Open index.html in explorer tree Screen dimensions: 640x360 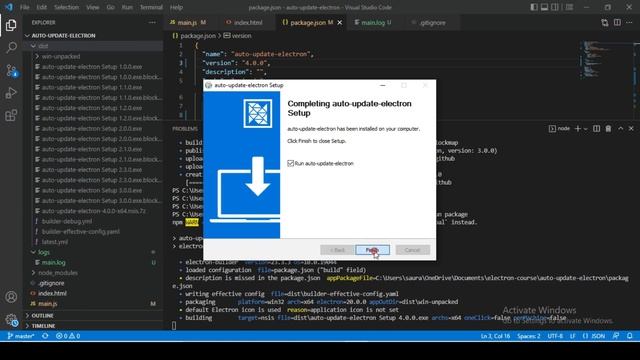coord(52,293)
